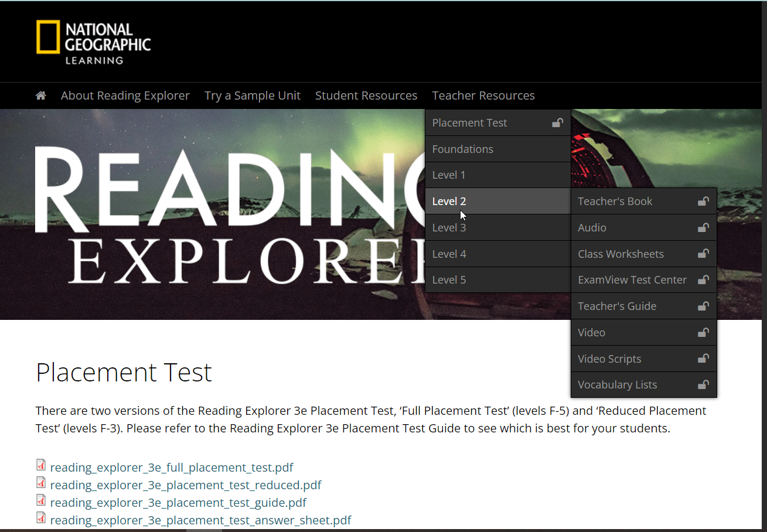Toggle the lock on the Audio resource
The width and height of the screenshot is (767, 532).
pos(703,227)
